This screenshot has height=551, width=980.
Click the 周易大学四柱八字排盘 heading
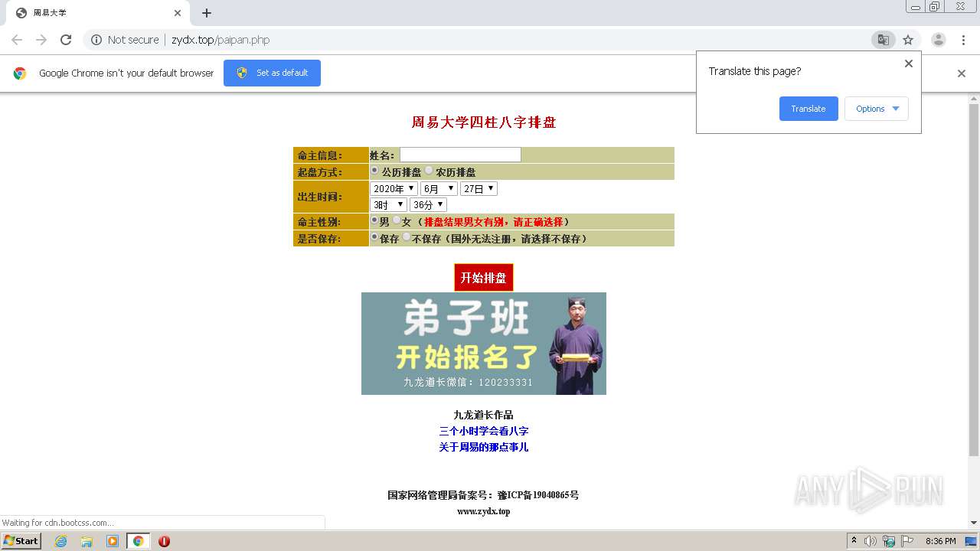tap(484, 122)
